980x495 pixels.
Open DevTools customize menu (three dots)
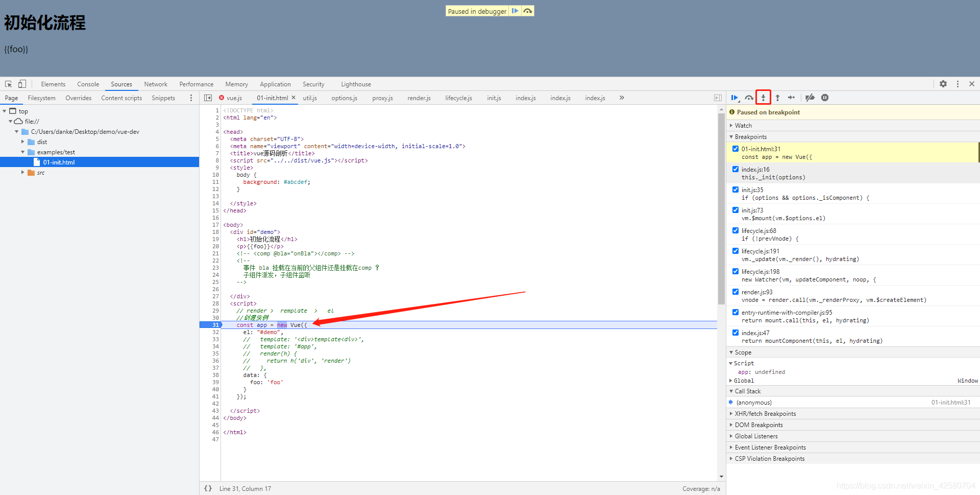[958, 84]
